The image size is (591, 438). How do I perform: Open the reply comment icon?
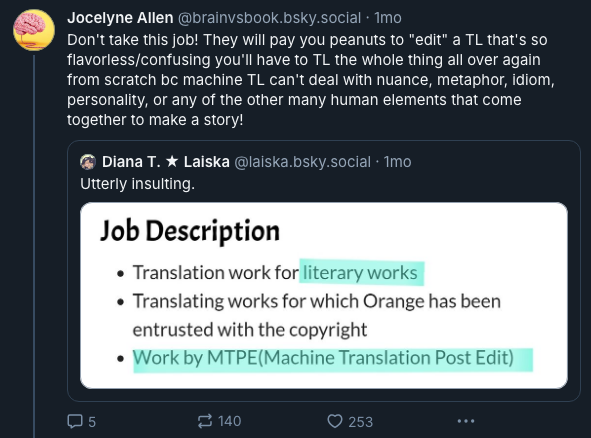(x=75, y=421)
